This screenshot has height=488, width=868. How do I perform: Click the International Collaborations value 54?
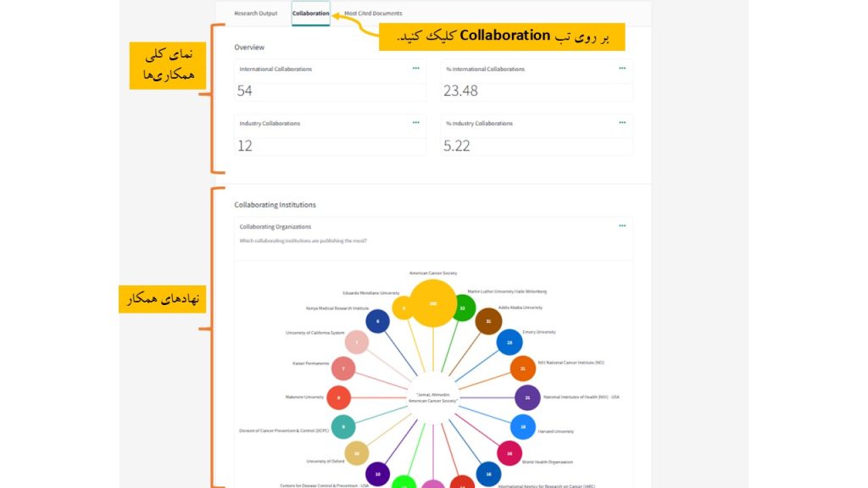click(245, 91)
